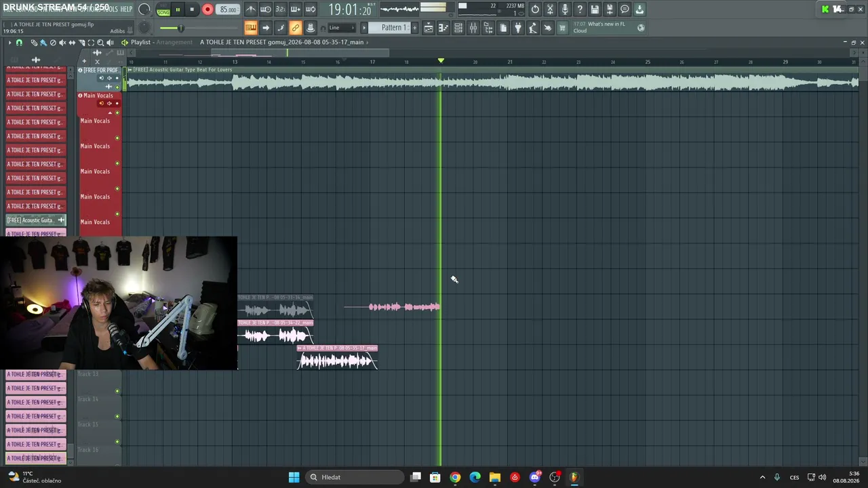Show hidden system tray icons

[762, 477]
